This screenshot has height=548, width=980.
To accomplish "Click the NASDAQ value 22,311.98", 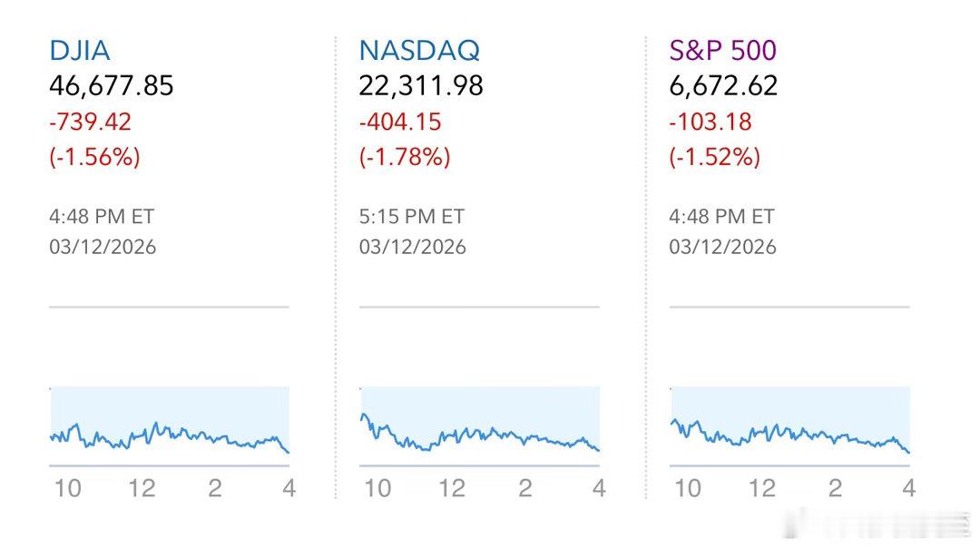I will pos(421,86).
